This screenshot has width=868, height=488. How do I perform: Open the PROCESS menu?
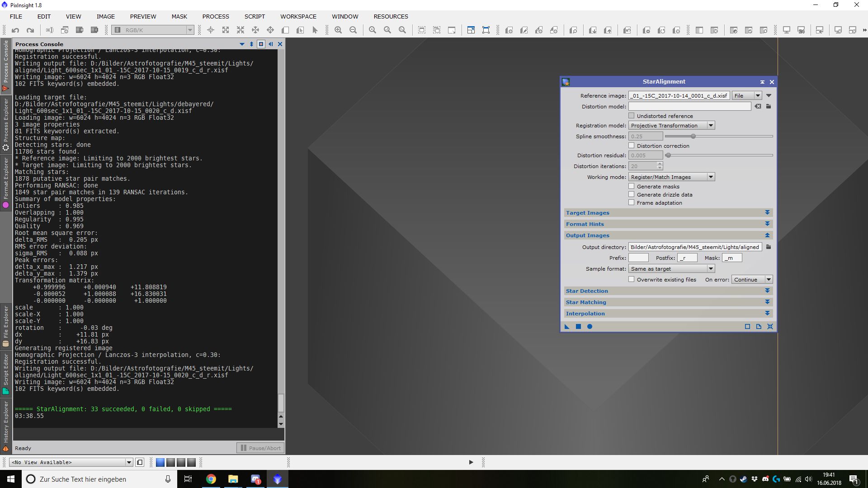pos(216,16)
